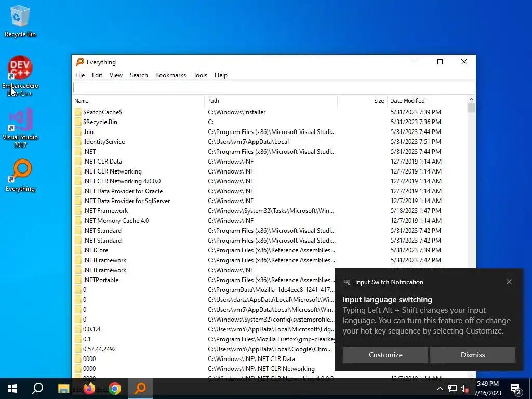
Task: Click the path C:\Windows\INF\.NET CLR Networking
Action: [x=261, y=368]
